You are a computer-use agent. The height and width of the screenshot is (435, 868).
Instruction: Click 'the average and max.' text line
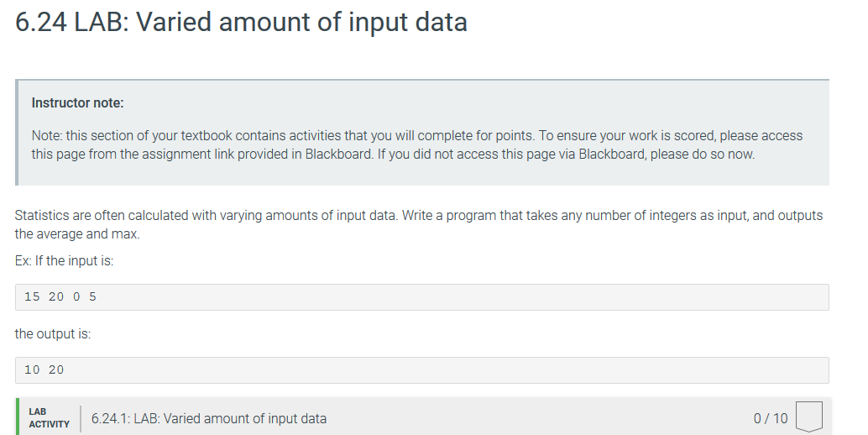[x=77, y=234]
